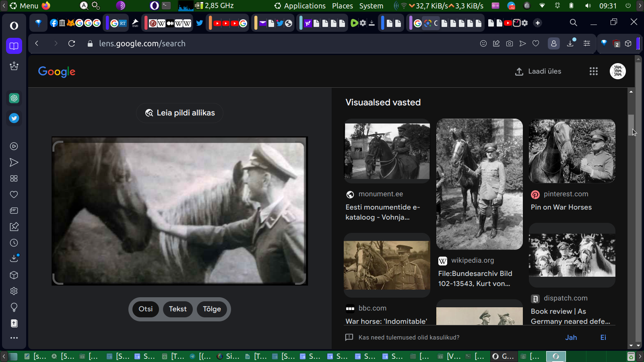Click sidebar settings gear icon

14,291
